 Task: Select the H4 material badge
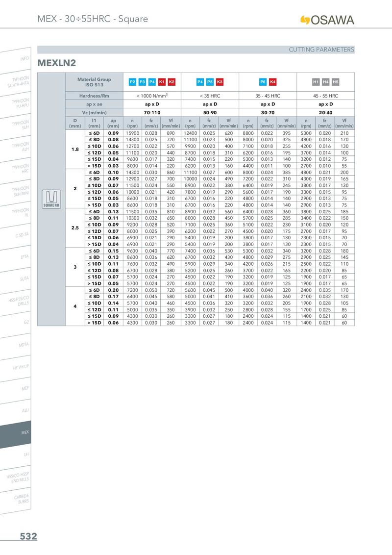pos(326,82)
